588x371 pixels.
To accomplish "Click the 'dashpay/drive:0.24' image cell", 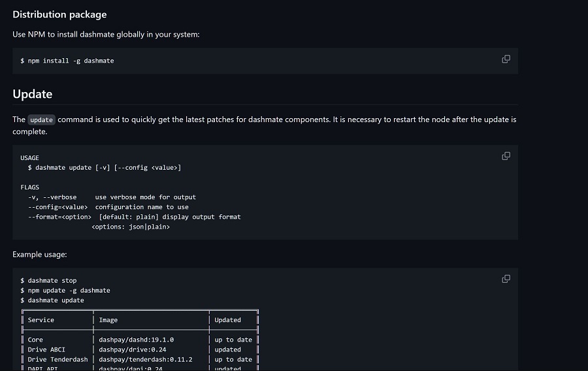I will click(x=133, y=349).
